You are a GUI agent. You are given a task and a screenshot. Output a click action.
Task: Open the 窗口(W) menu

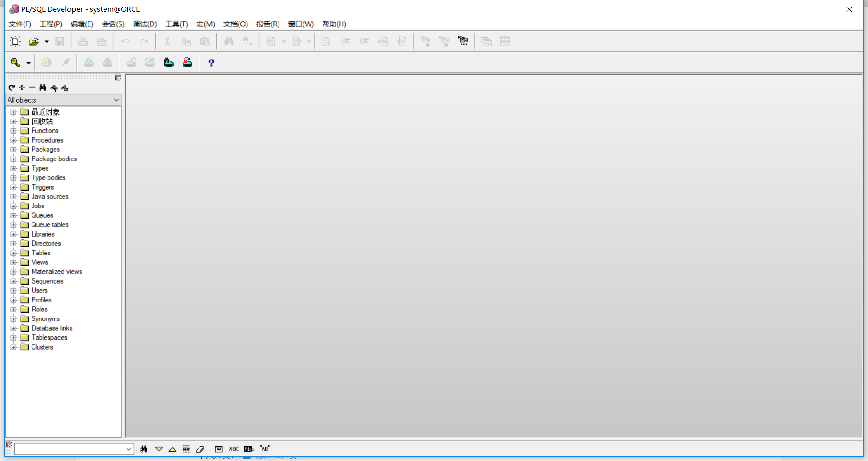coord(301,24)
